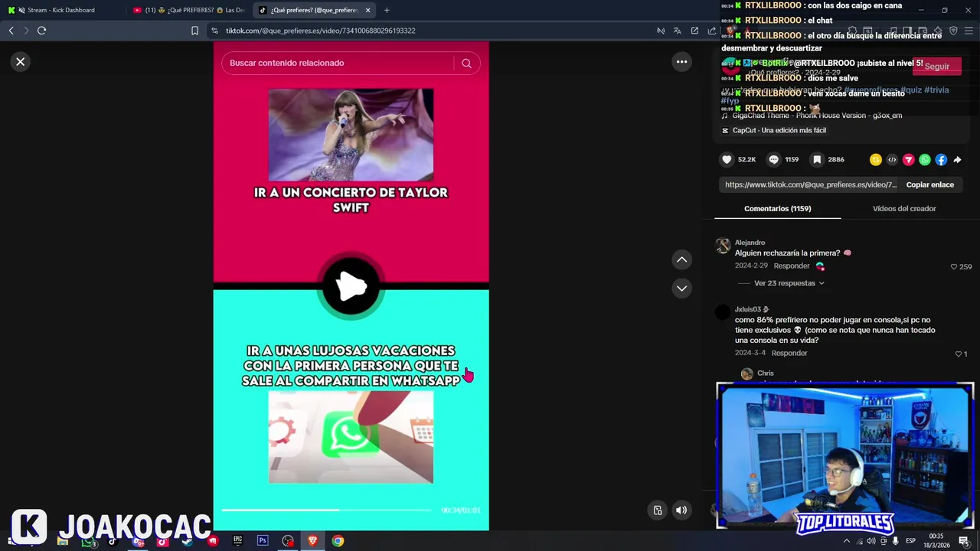
Task: Open Steam from the taskbar
Action: (188, 541)
